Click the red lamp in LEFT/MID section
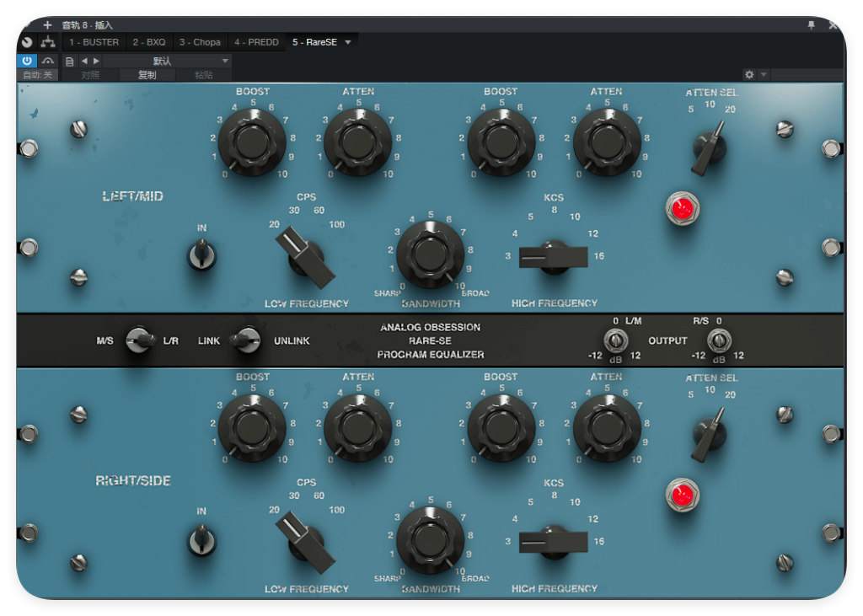The image size is (863, 616). click(x=683, y=209)
